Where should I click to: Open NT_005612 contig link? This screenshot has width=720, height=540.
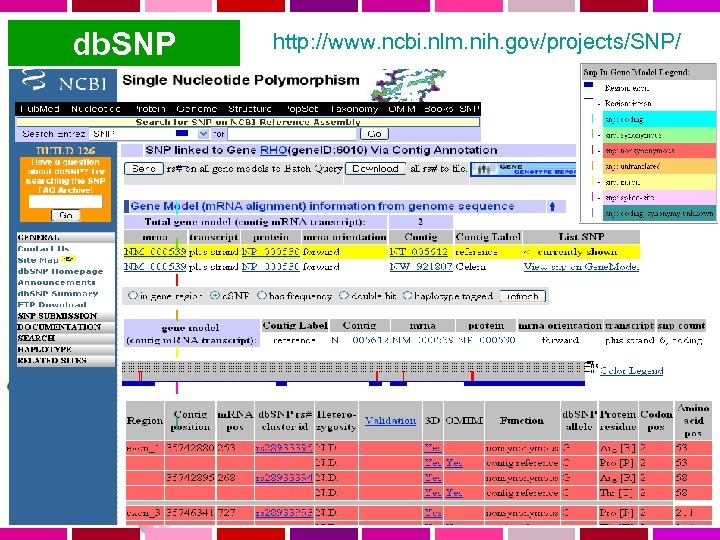pos(418,252)
